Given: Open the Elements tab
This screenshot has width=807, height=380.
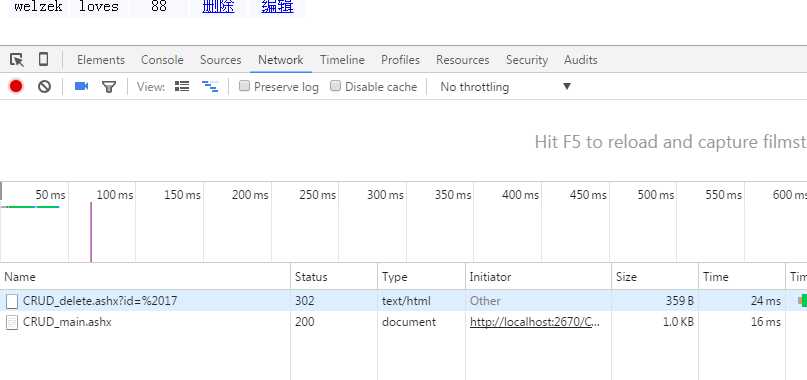Looking at the screenshot, I should 101,60.
